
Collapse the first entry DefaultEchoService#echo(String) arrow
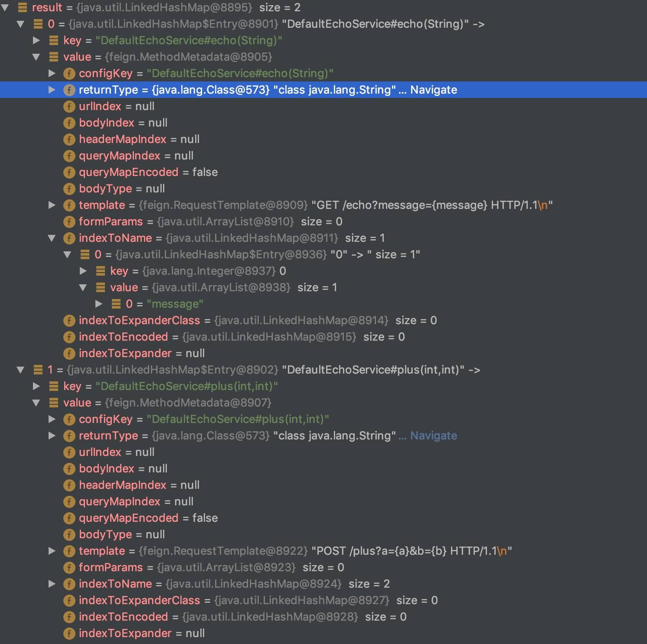point(20,24)
